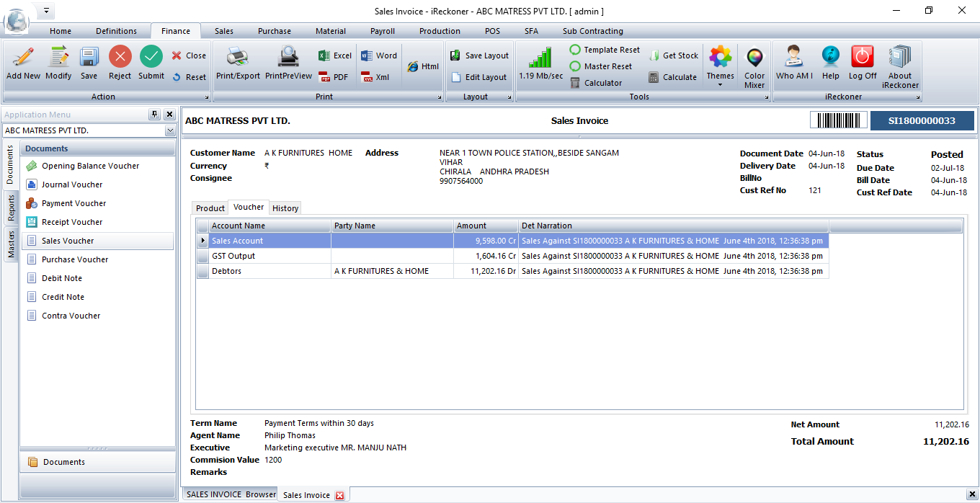Open PrintPreView in Print group
Screen dimensions: 980x503
click(x=288, y=58)
